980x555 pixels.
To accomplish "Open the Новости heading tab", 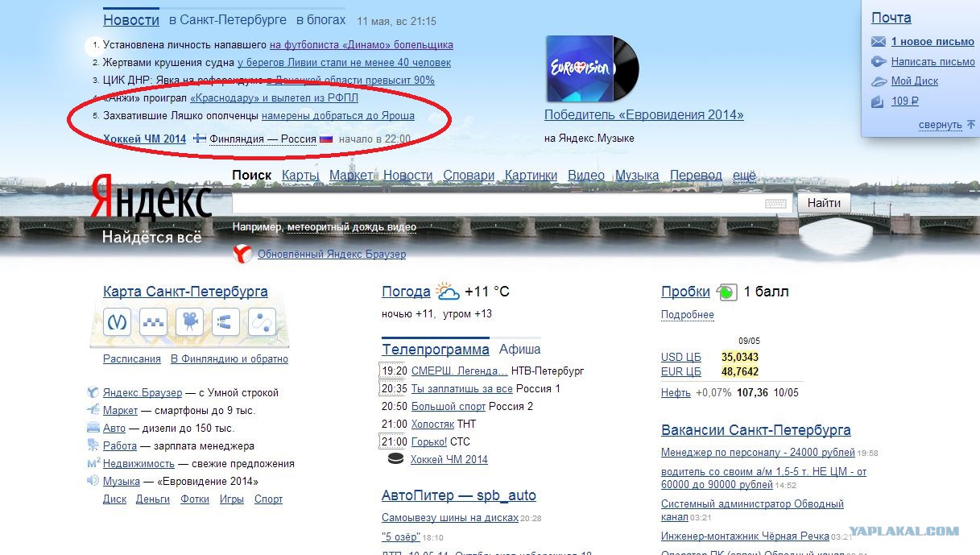I will (x=131, y=20).
